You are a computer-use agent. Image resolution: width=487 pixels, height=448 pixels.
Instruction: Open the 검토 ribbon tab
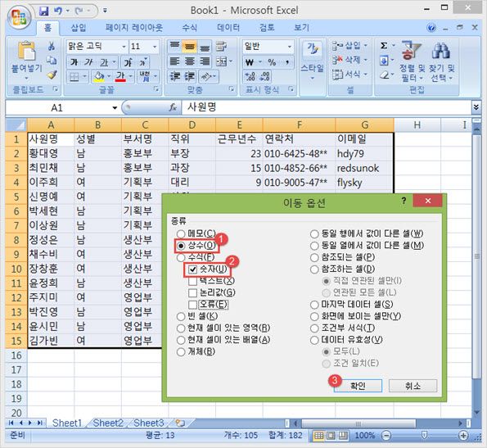pyautogui.click(x=267, y=28)
